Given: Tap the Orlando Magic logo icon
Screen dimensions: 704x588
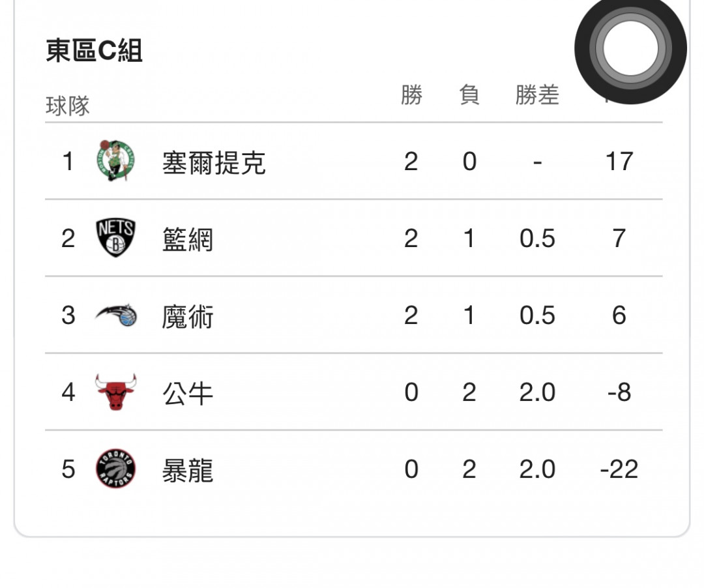Looking at the screenshot, I should 116,315.
